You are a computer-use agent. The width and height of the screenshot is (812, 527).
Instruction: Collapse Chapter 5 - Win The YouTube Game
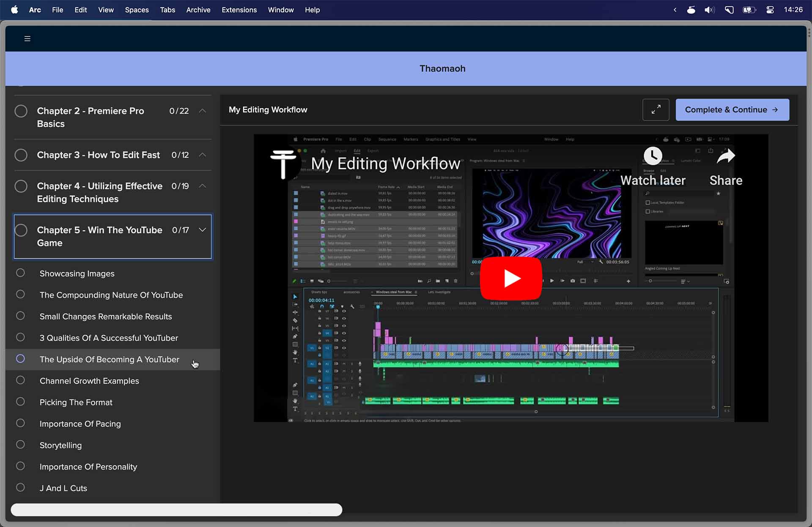tap(202, 229)
